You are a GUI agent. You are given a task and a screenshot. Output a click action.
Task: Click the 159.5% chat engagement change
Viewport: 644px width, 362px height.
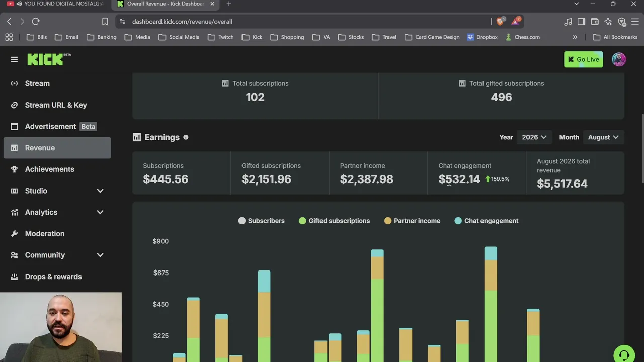(497, 179)
